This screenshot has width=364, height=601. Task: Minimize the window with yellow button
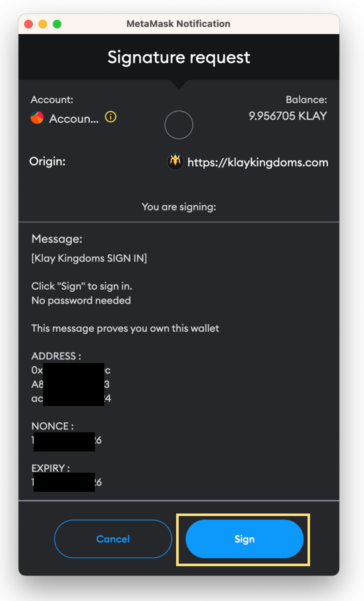[43, 24]
